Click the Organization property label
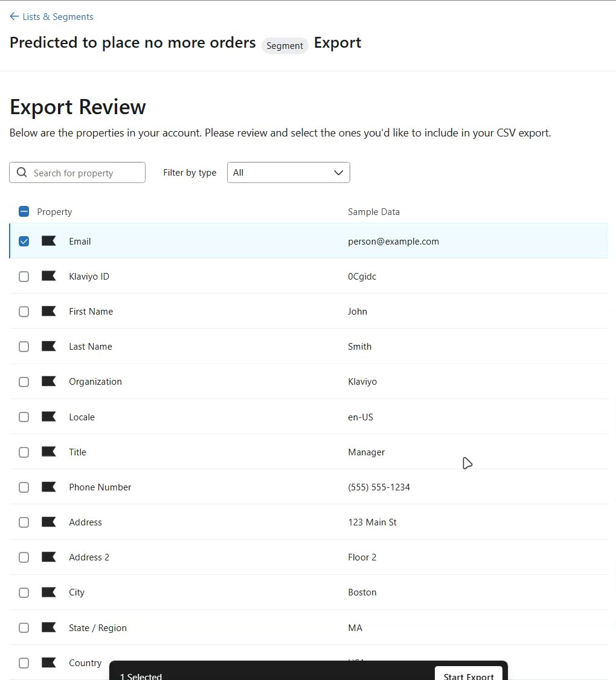The width and height of the screenshot is (616, 680). tap(95, 382)
